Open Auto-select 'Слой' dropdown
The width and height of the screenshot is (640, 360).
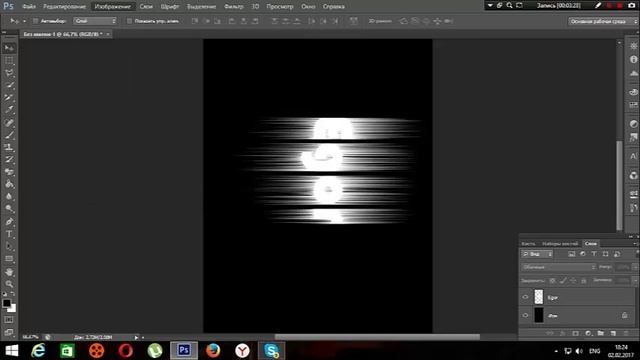pyautogui.click(x=95, y=21)
